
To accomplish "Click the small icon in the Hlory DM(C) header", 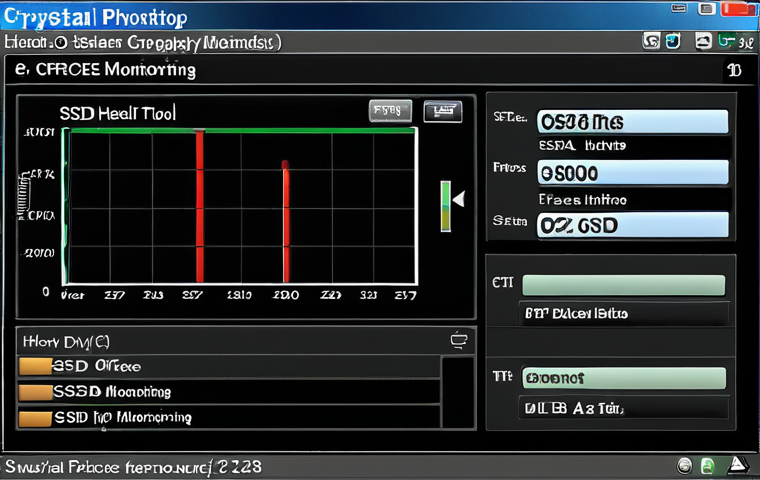I will [459, 340].
